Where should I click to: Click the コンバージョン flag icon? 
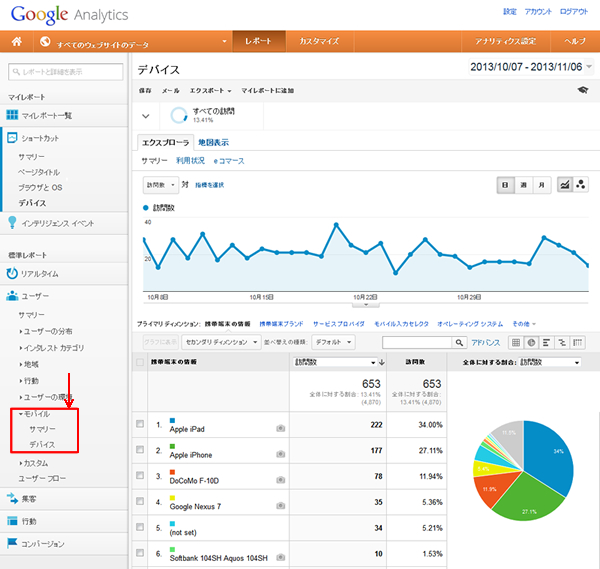[x=12, y=543]
